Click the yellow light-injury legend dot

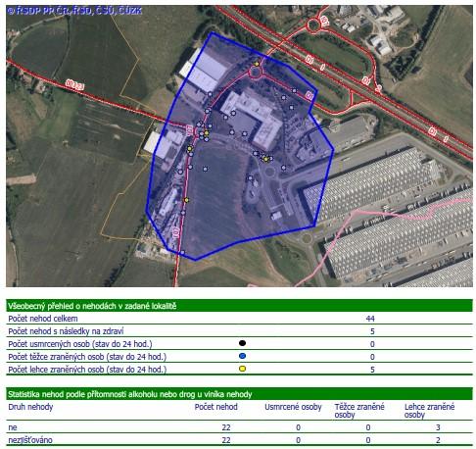coord(242,369)
